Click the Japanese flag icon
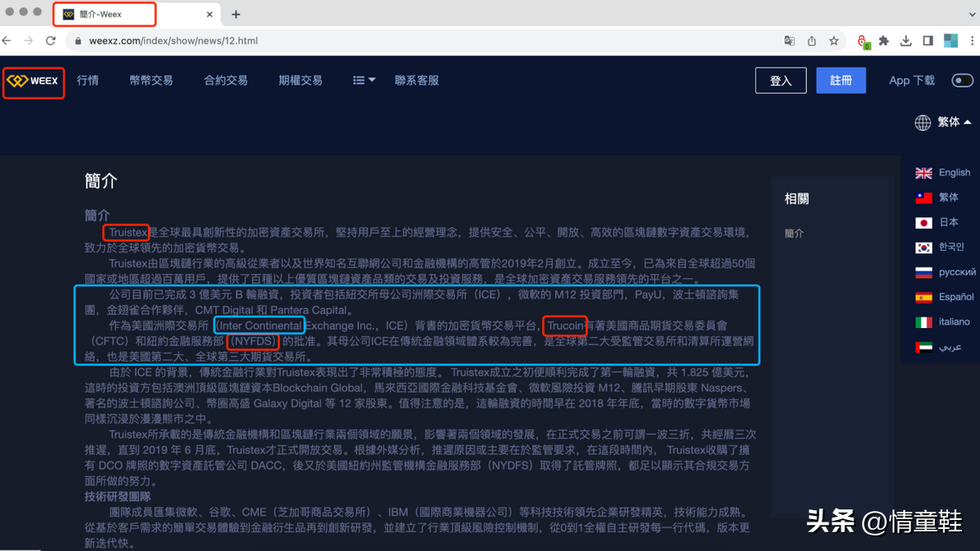 coord(924,223)
